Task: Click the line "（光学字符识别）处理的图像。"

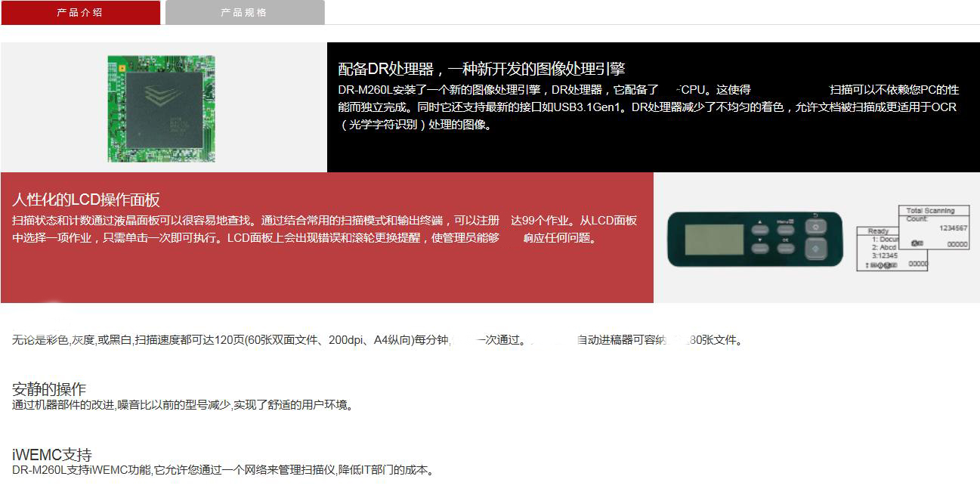Action: point(416,125)
